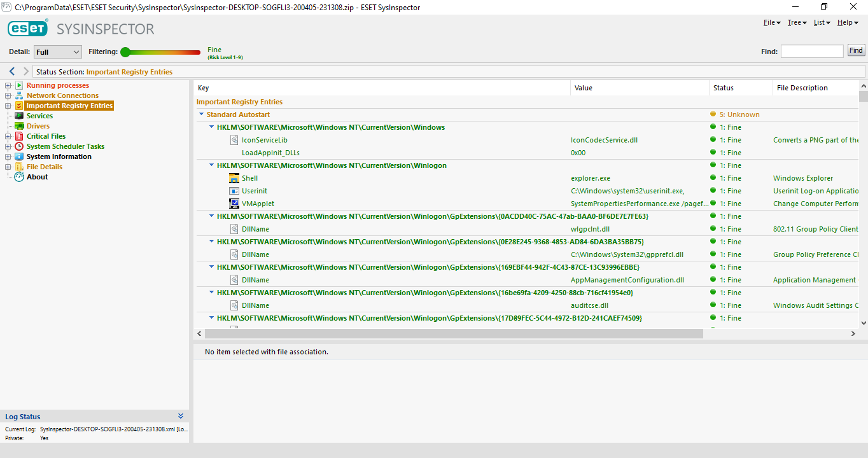
Task: Click the Find button
Action: pyautogui.click(x=856, y=51)
